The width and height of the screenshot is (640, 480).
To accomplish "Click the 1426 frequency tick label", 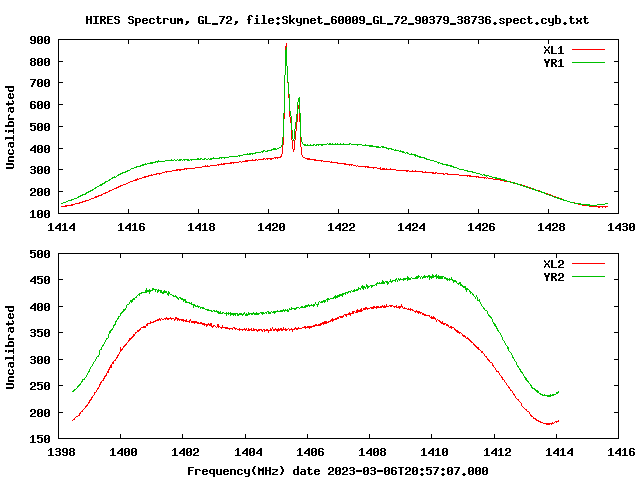I will tap(481, 227).
